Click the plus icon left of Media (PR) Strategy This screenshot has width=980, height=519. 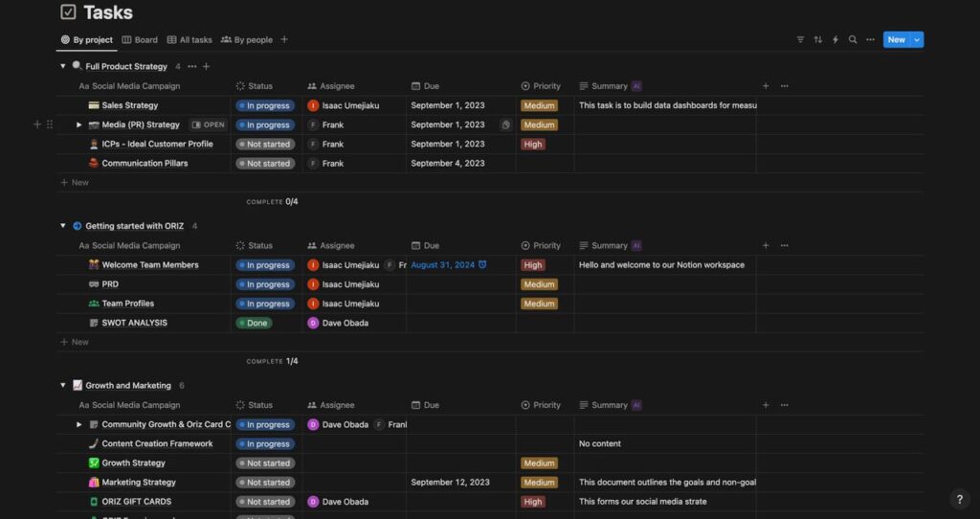pyautogui.click(x=37, y=124)
